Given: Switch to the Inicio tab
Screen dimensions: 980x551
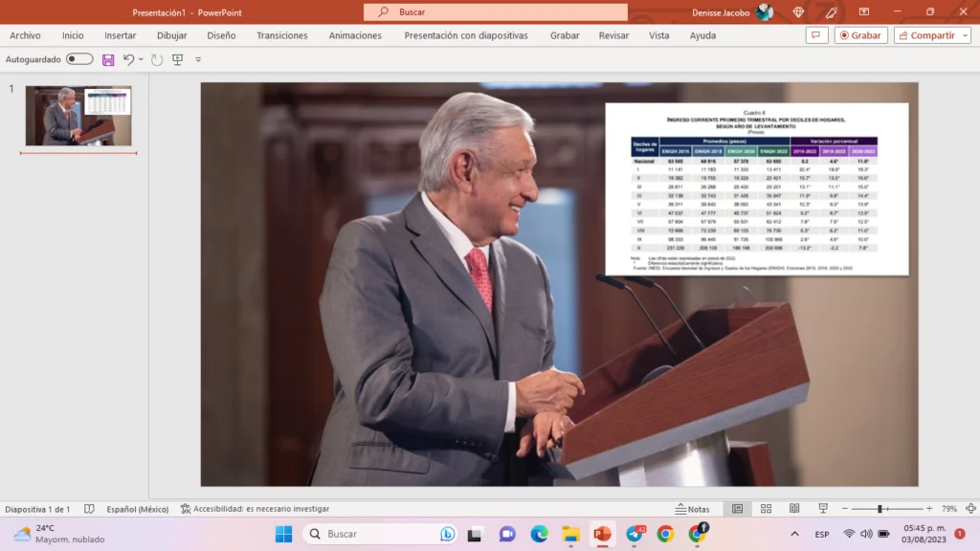Looking at the screenshot, I should click(x=73, y=35).
